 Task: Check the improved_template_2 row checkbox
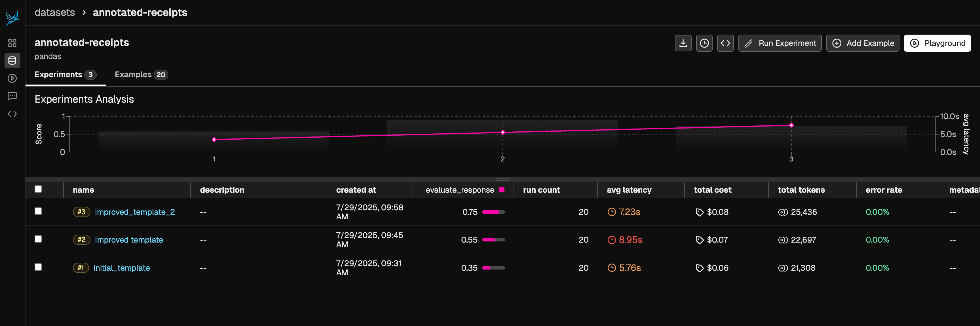point(39,211)
